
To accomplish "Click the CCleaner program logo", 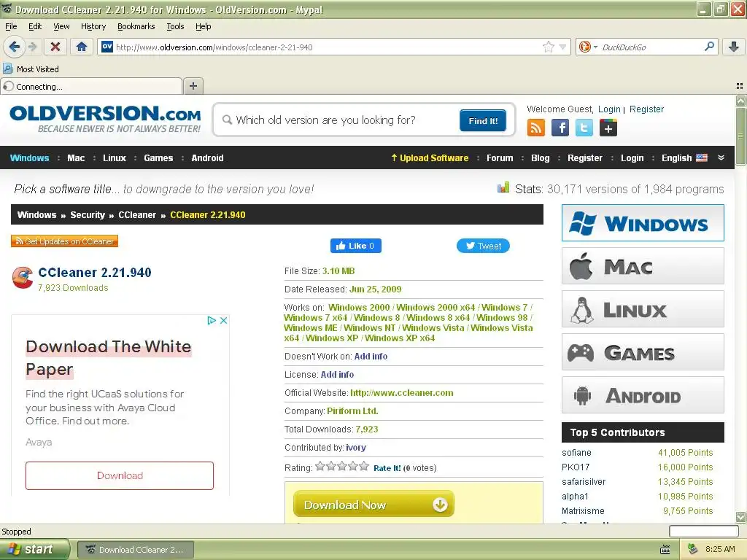I will (x=23, y=278).
